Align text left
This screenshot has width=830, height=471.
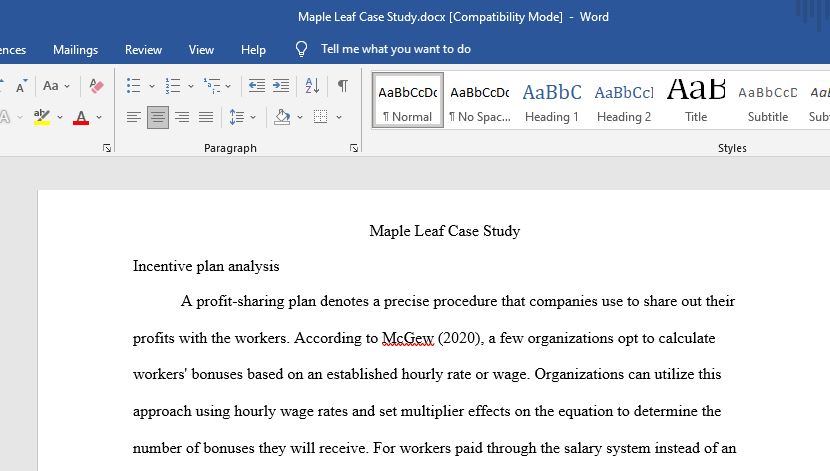coord(133,117)
